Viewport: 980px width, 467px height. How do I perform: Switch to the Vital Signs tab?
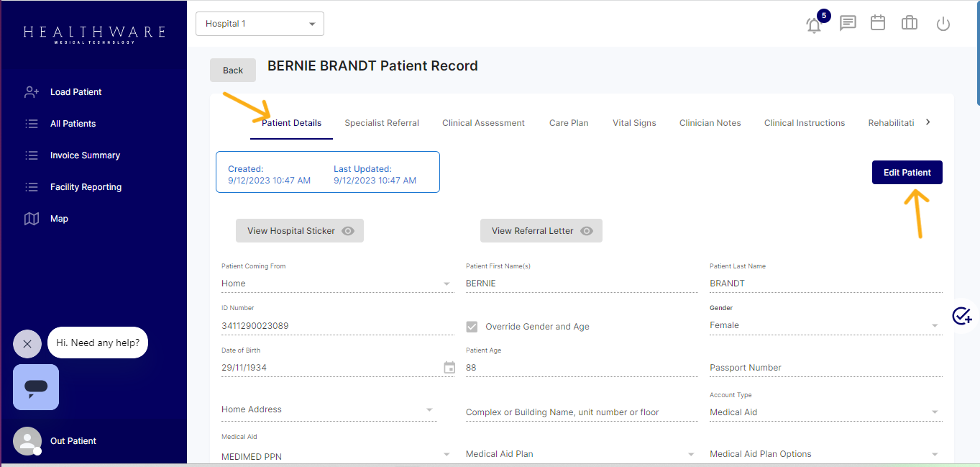[634, 123]
